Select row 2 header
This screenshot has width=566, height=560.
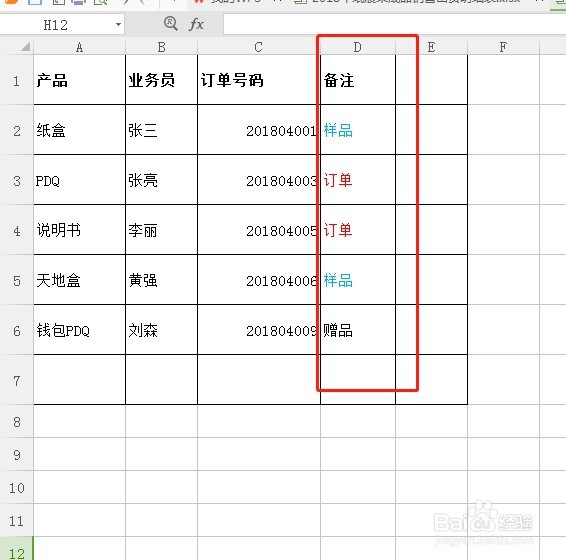(17, 130)
